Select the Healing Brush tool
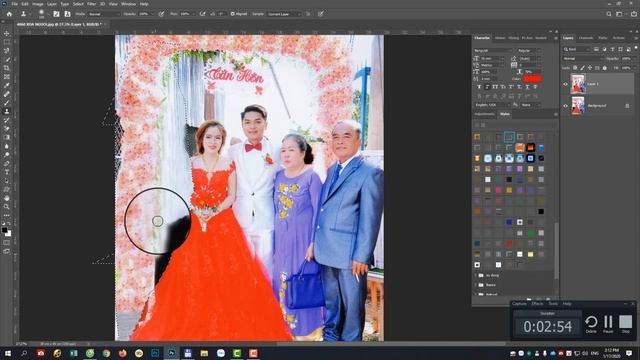Screen dimensions: 640x360 7,94
